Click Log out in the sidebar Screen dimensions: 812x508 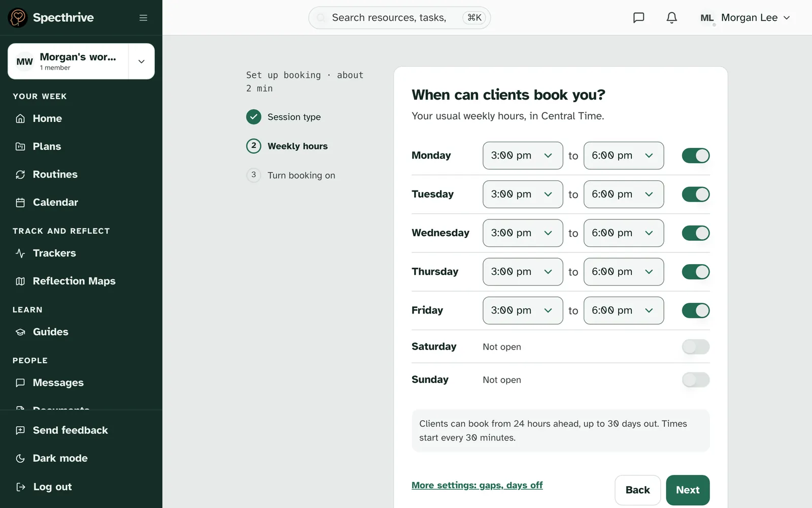pos(81,487)
